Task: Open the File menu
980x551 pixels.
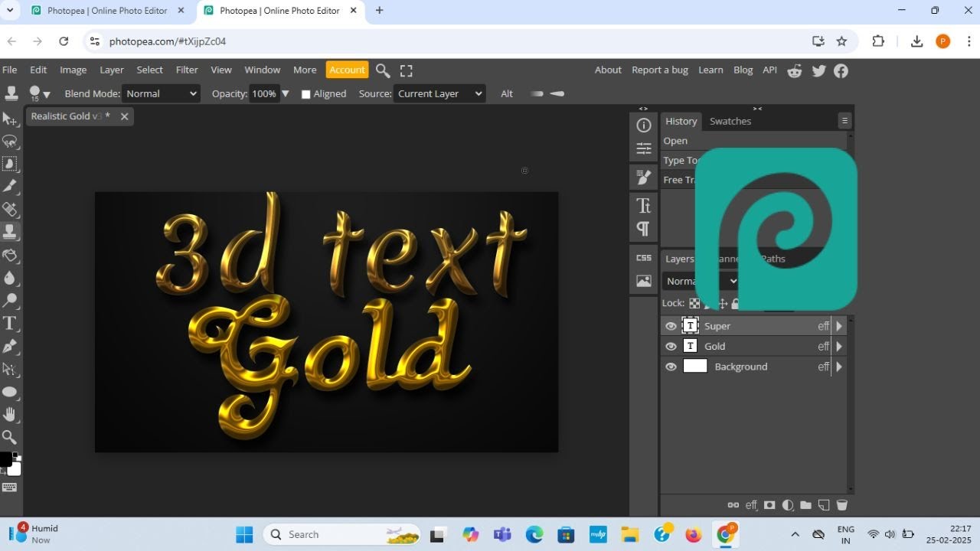Action: pyautogui.click(x=10, y=70)
